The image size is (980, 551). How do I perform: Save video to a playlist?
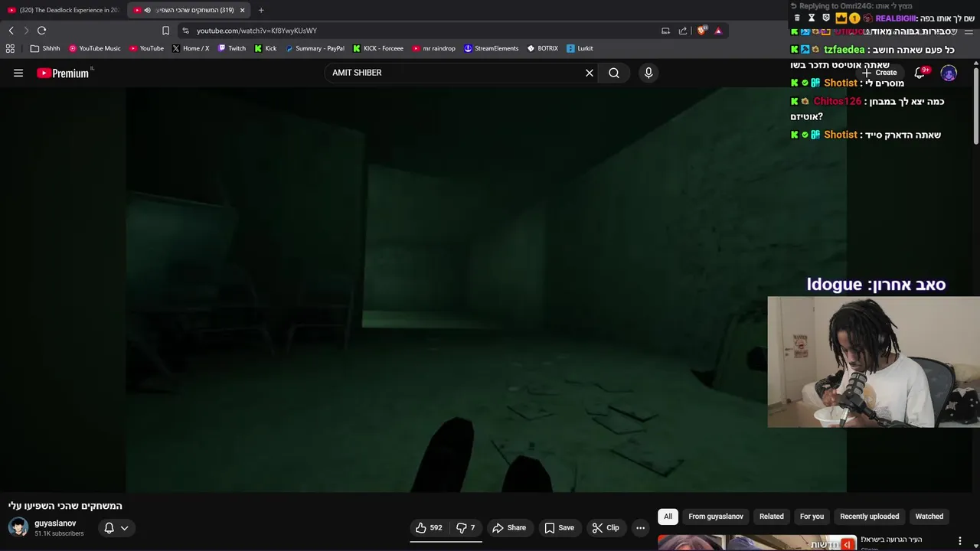click(x=559, y=527)
